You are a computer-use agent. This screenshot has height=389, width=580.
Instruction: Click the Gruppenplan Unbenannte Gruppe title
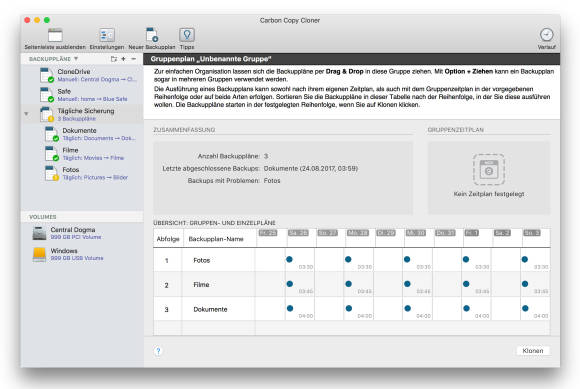[x=211, y=59]
